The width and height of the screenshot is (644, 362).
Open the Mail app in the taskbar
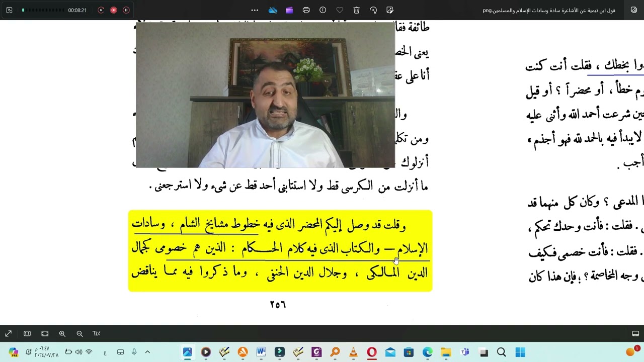(x=390, y=352)
